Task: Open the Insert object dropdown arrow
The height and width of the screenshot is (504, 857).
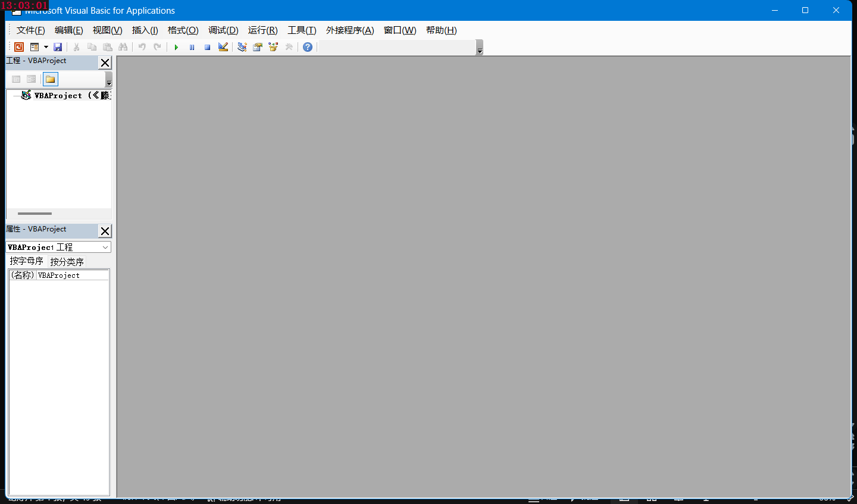Action: click(x=46, y=47)
